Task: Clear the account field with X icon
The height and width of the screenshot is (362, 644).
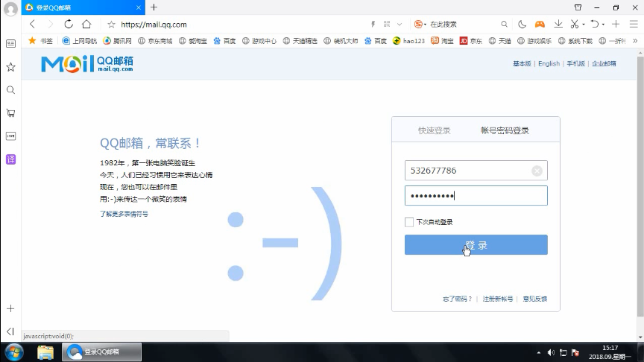Action: click(537, 171)
